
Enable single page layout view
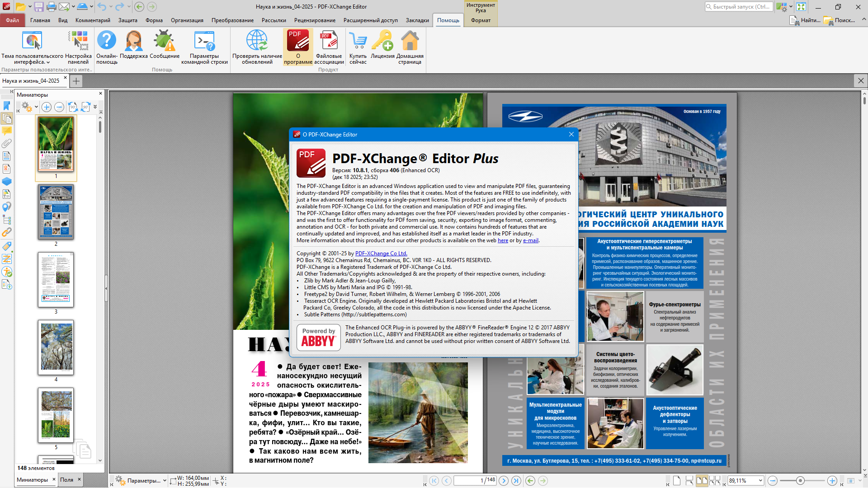tap(677, 481)
